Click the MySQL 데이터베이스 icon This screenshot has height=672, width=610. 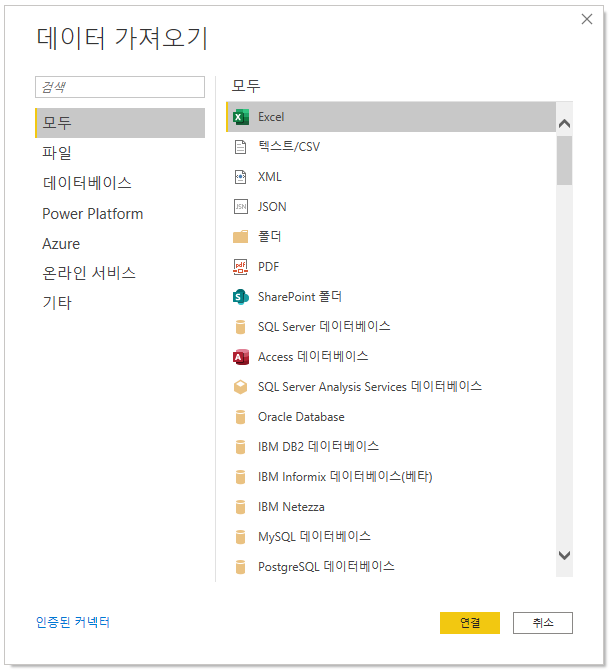pyautogui.click(x=240, y=537)
